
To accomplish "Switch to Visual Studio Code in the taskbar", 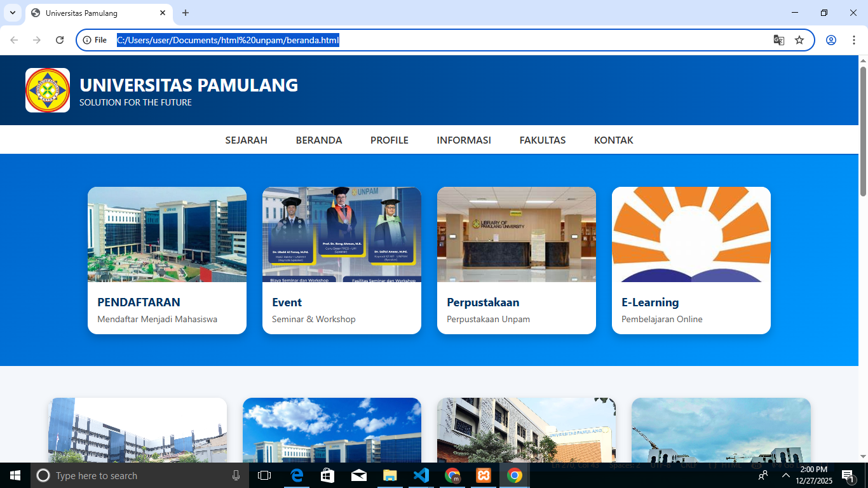I will tap(421, 475).
